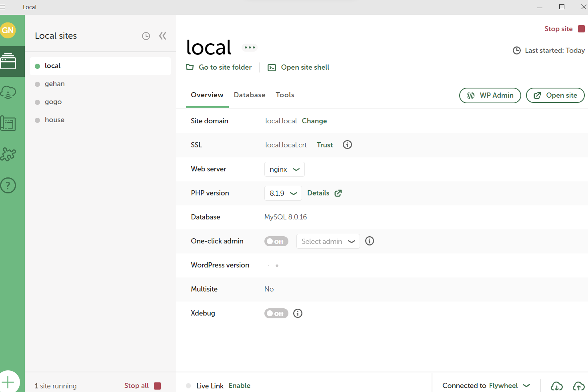
Task: Open the Select admin dropdown
Action: click(328, 241)
